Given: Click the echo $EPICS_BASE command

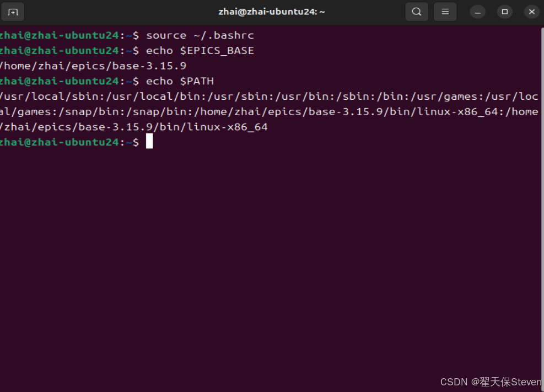Looking at the screenshot, I should (200, 51).
